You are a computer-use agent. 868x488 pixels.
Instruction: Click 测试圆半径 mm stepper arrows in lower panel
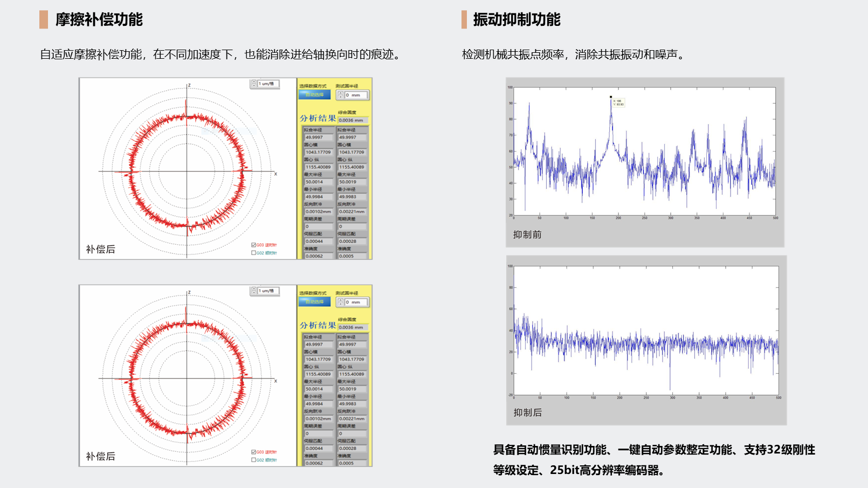(340, 302)
